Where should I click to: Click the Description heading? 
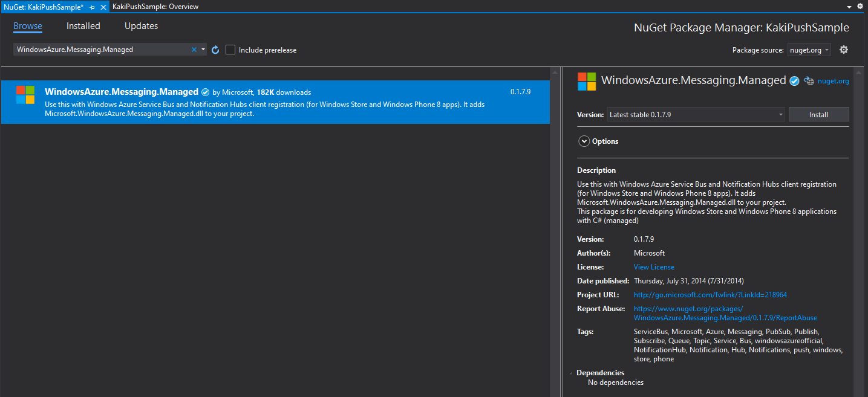click(x=596, y=170)
